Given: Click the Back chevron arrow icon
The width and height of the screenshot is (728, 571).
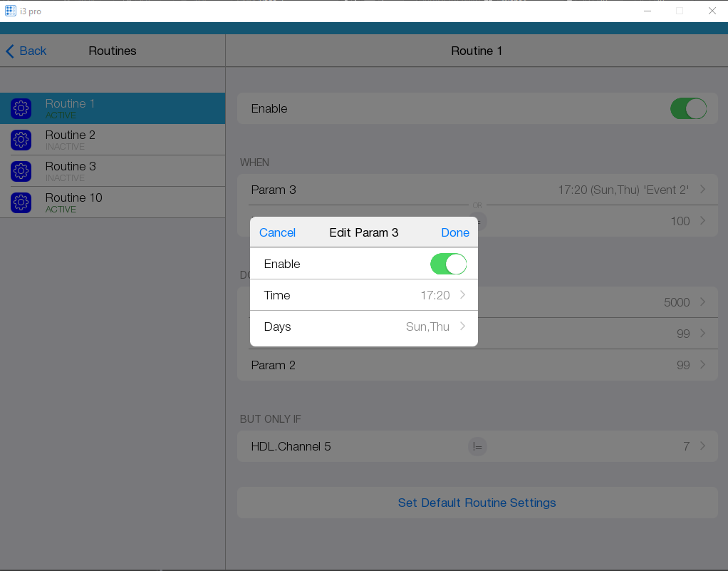Looking at the screenshot, I should (x=10, y=51).
